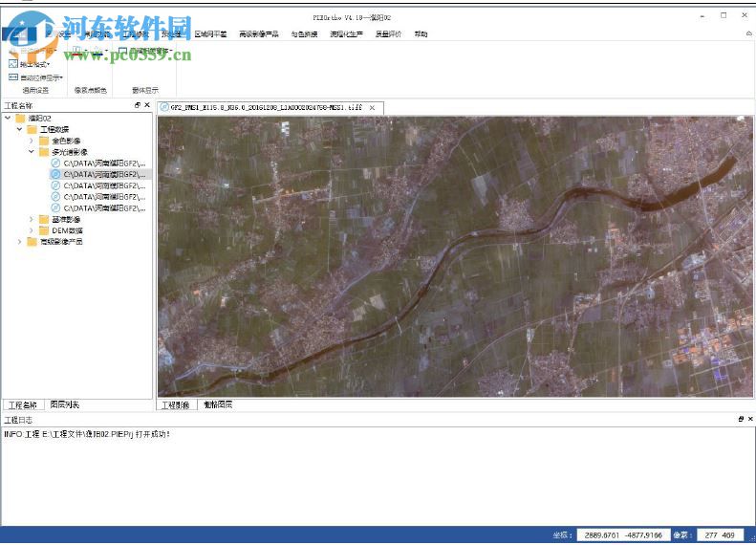Viewport: 756px width, 545px height.
Task: Select the DEM数据 folder icon
Action: point(44,230)
